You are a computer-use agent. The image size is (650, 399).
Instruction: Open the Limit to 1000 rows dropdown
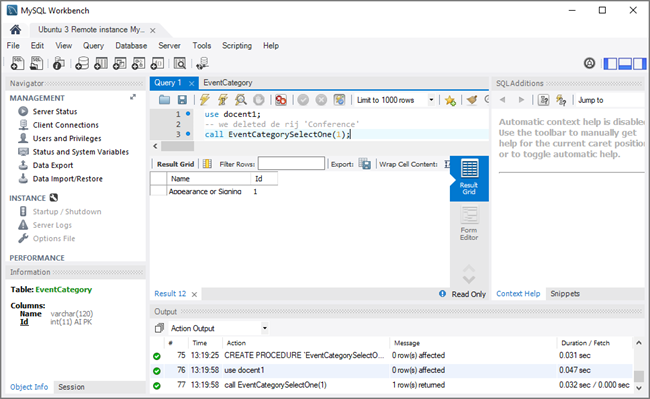click(395, 100)
